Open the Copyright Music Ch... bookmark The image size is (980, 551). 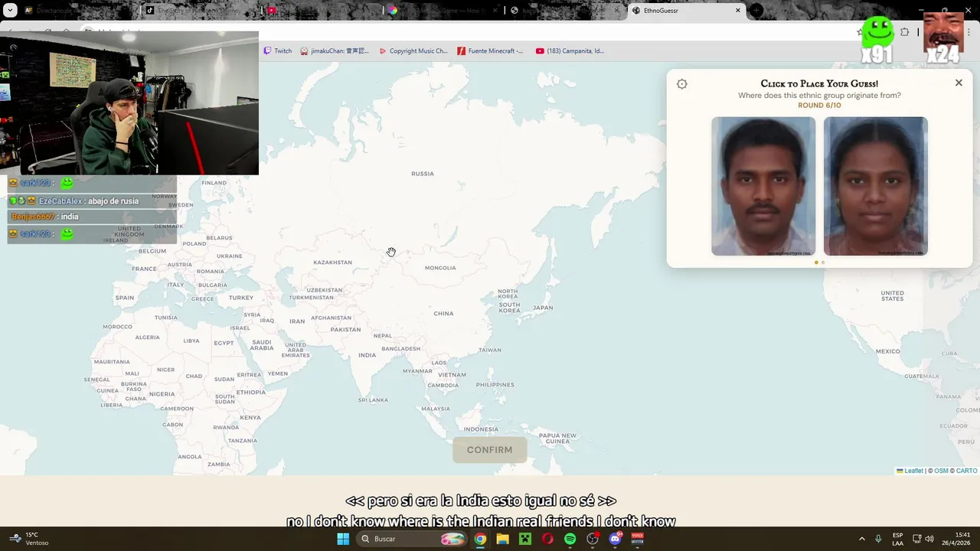coord(413,51)
